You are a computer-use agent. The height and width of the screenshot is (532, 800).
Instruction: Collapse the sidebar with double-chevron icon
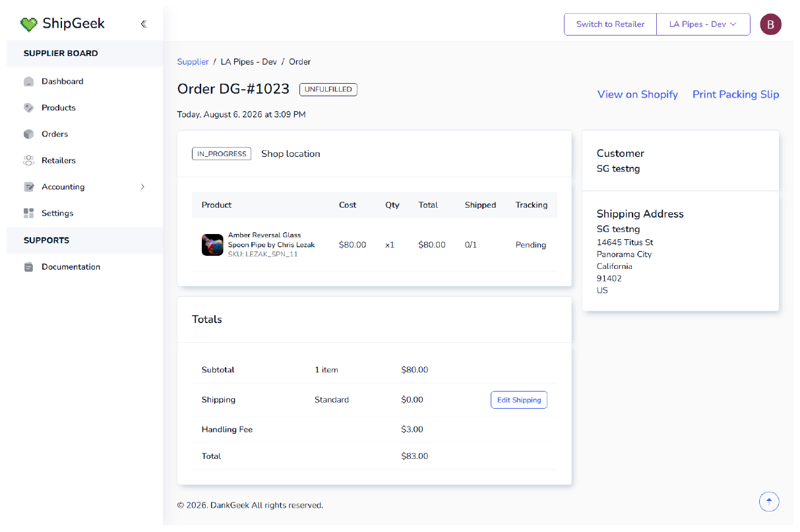(x=143, y=24)
